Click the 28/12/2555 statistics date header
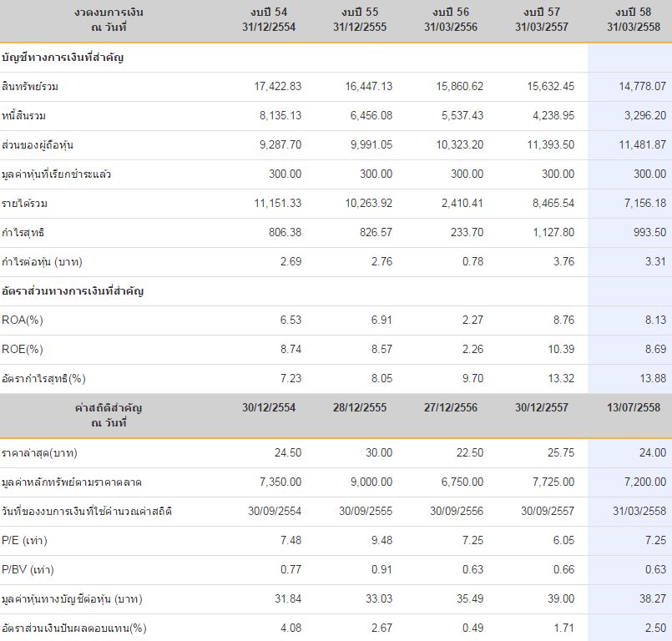The height and width of the screenshot is (641, 672). pos(360,407)
